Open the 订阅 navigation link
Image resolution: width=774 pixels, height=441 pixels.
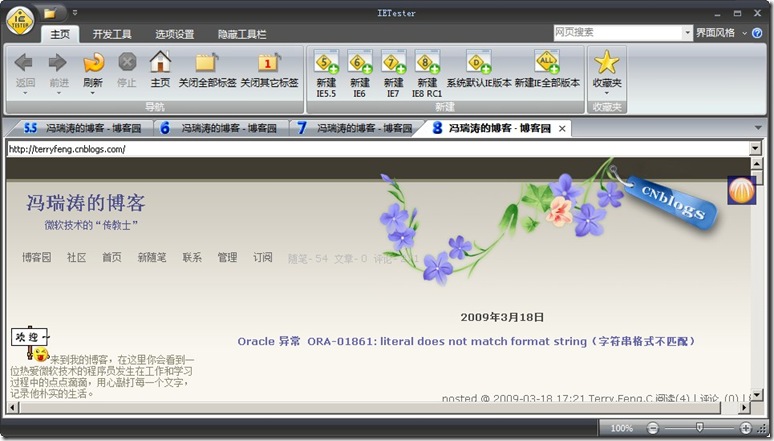(x=263, y=257)
